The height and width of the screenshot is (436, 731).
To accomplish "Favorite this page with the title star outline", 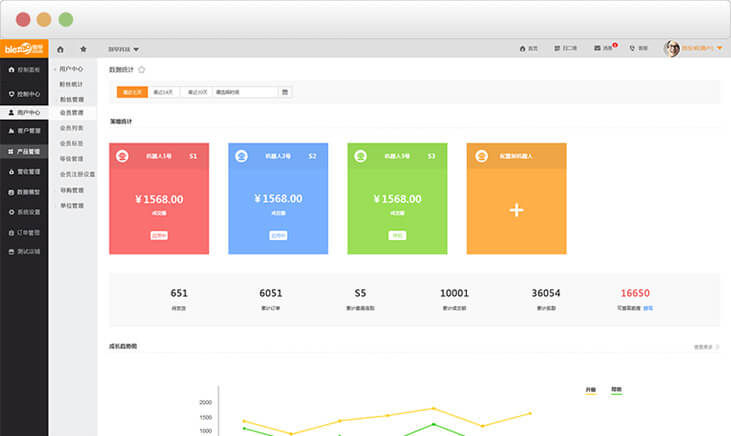I will [x=142, y=69].
